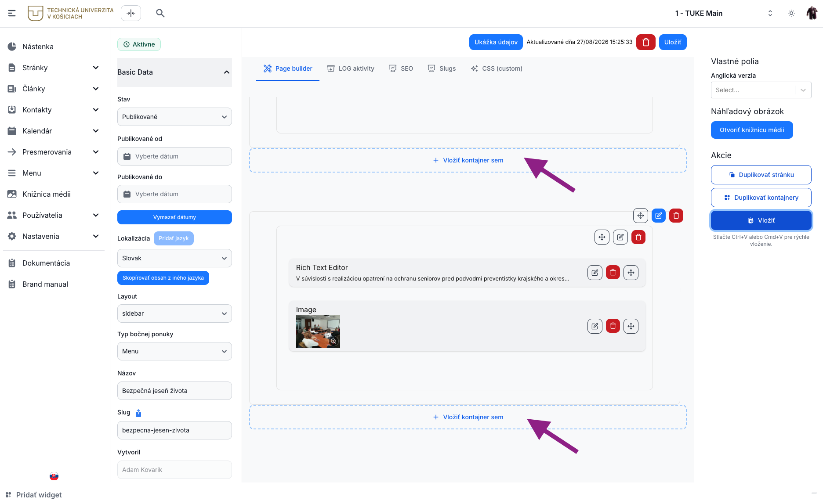Click the red delete page trash button
The width and height of the screenshot is (823, 504).
[x=646, y=42]
